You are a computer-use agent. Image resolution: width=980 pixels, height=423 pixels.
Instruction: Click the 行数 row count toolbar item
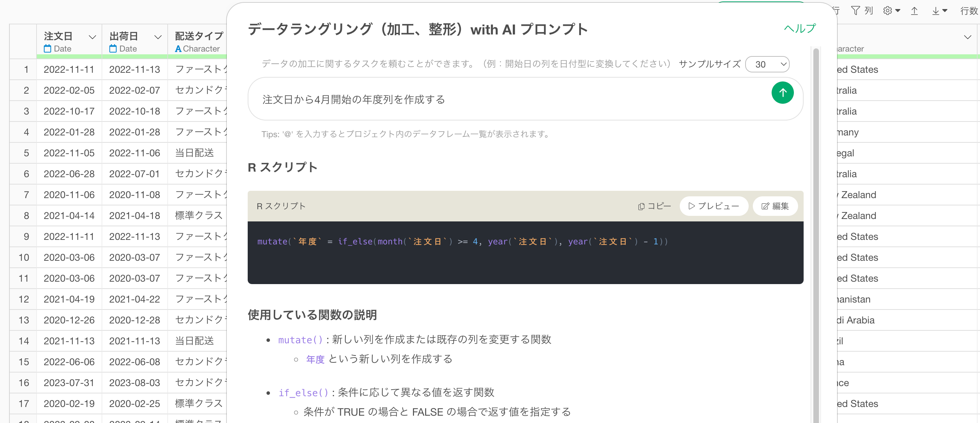(969, 11)
